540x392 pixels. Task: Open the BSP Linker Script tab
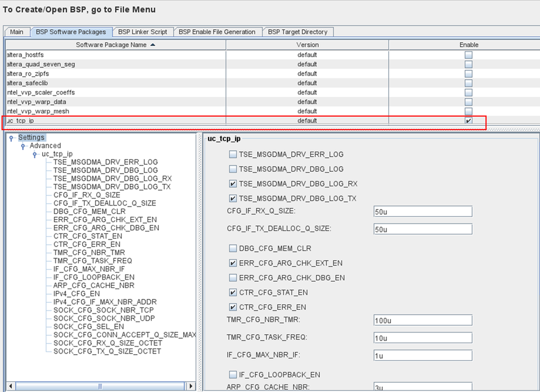coord(143,32)
